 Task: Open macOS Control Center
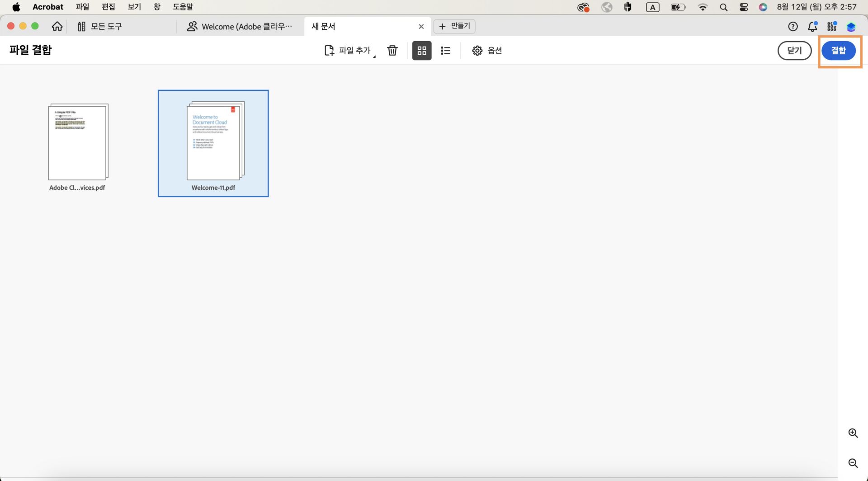click(744, 7)
